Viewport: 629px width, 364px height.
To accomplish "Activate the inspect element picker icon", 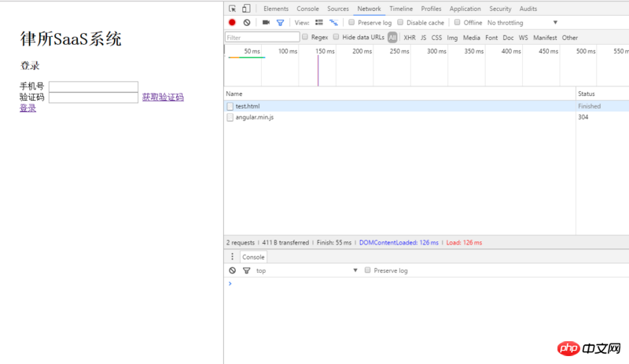I will 232,9.
